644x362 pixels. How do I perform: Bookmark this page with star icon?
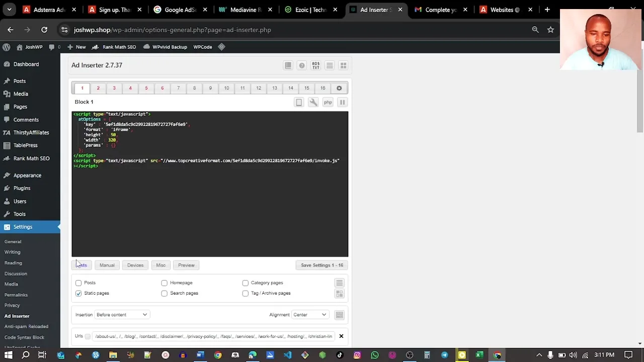point(550,30)
